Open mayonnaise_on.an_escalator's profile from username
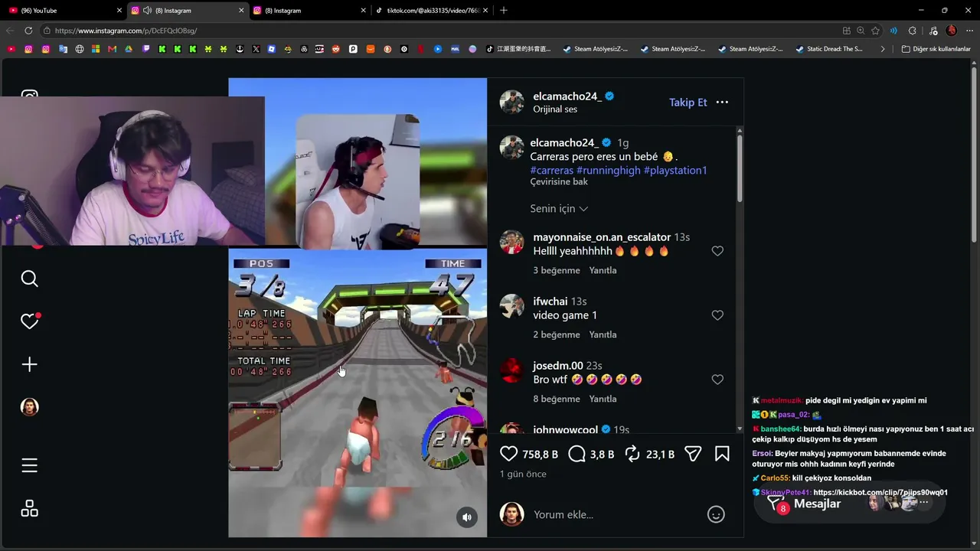The image size is (980, 551). 602,237
